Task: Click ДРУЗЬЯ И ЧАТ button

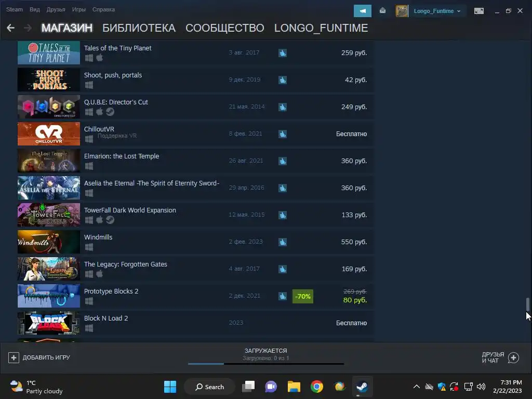Action: click(x=500, y=357)
